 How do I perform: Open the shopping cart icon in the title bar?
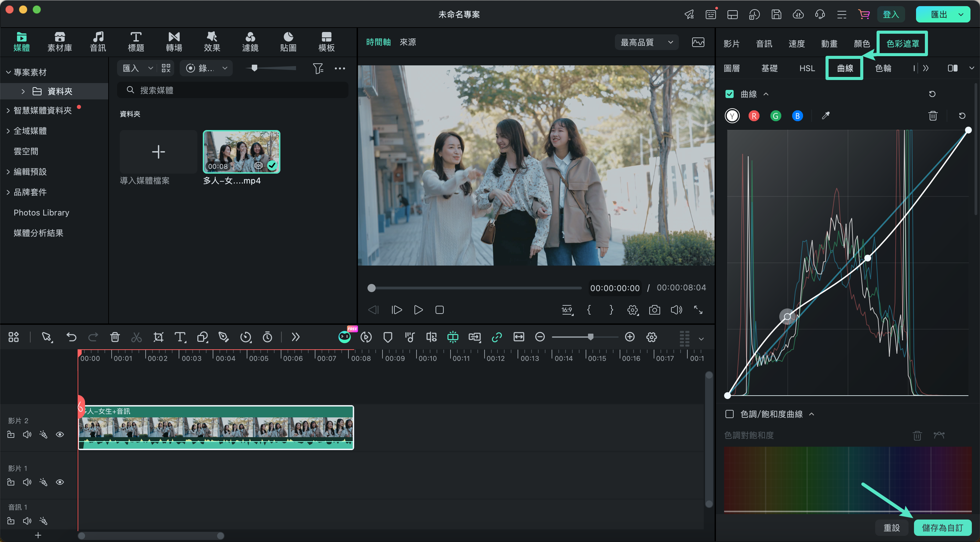(864, 14)
